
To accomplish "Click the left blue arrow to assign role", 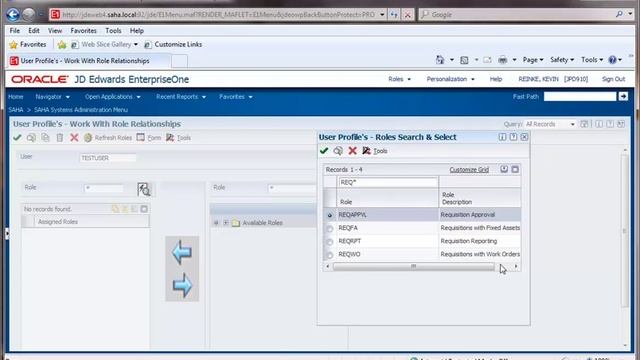I will [182, 252].
